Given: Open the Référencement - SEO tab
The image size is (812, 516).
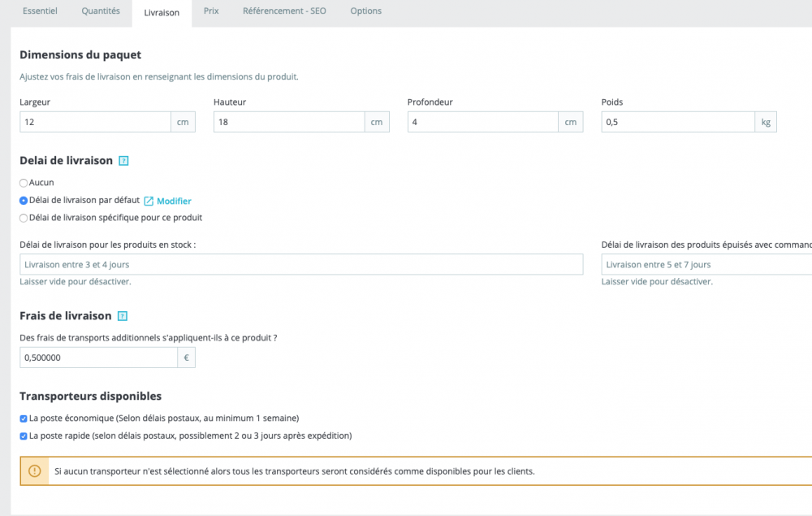Looking at the screenshot, I should [283, 11].
